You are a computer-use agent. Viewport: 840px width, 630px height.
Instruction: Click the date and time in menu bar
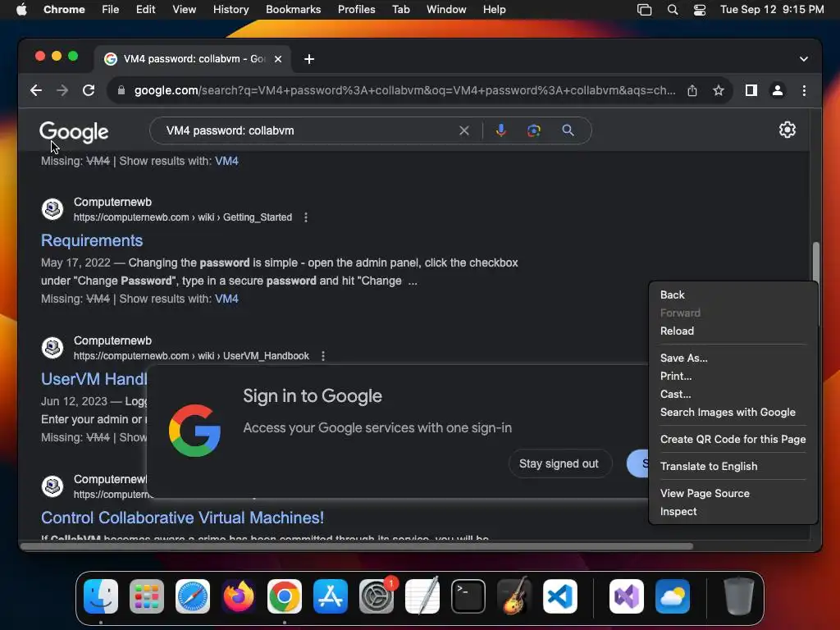click(772, 10)
